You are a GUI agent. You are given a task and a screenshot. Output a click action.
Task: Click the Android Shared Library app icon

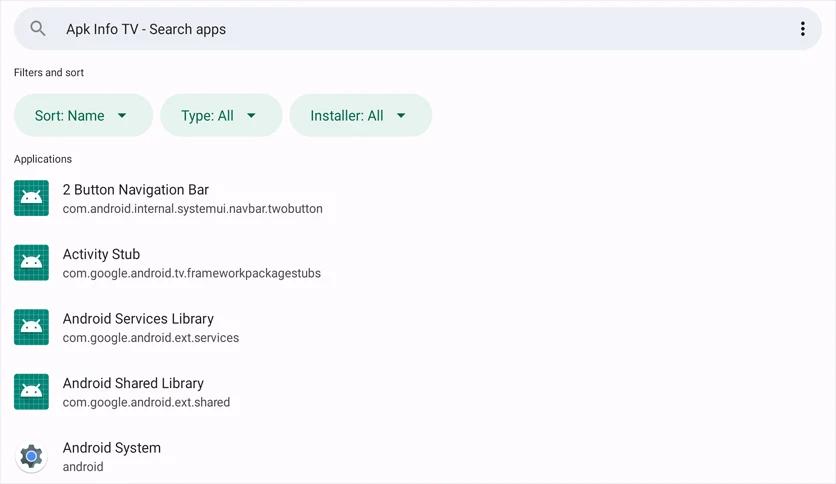(31, 391)
